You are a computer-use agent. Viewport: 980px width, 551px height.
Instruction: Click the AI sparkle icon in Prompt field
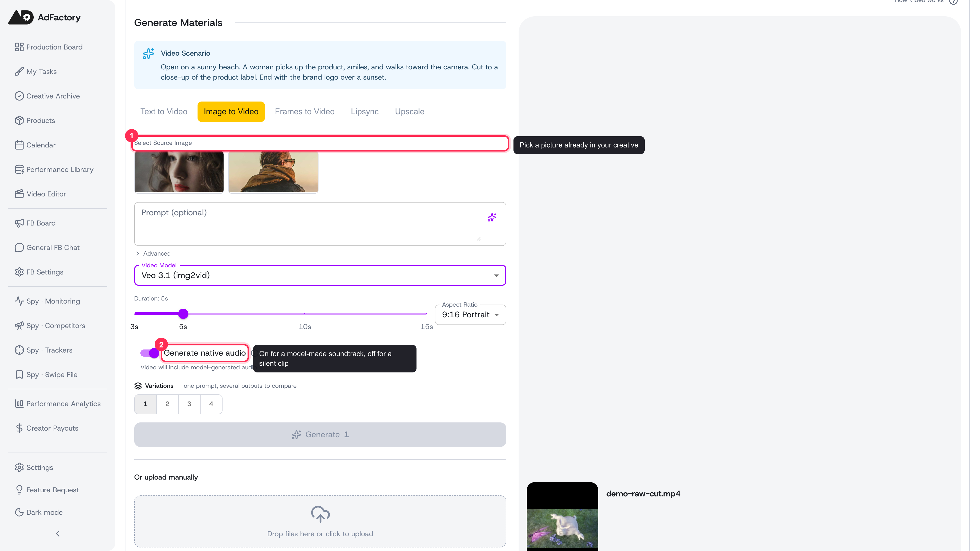click(492, 218)
